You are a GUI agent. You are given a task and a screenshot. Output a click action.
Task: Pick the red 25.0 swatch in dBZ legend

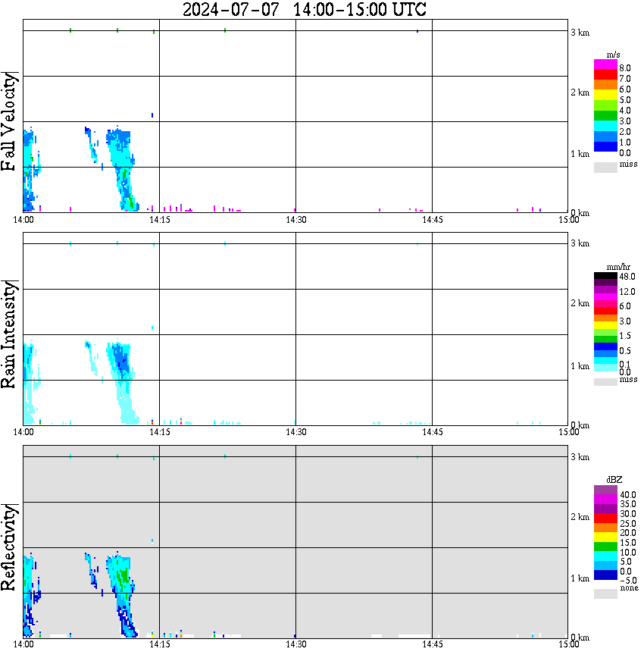605,519
